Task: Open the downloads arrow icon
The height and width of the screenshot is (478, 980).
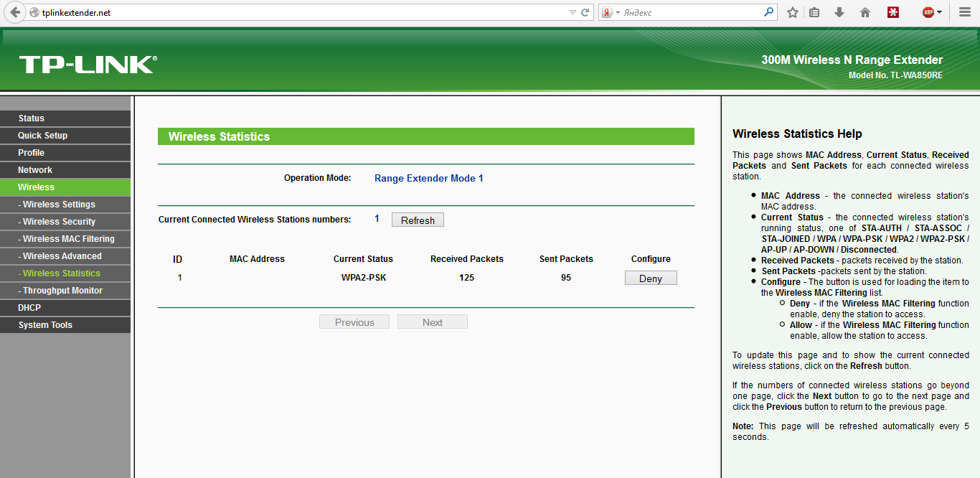Action: click(x=839, y=12)
